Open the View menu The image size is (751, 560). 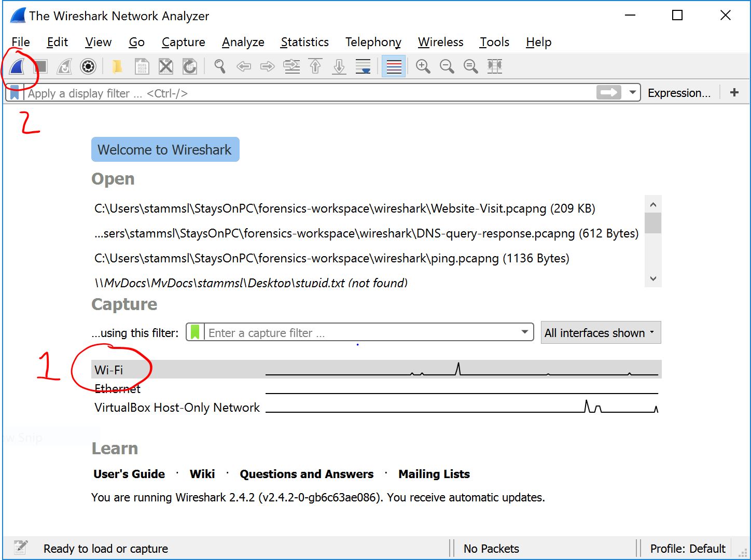(98, 42)
